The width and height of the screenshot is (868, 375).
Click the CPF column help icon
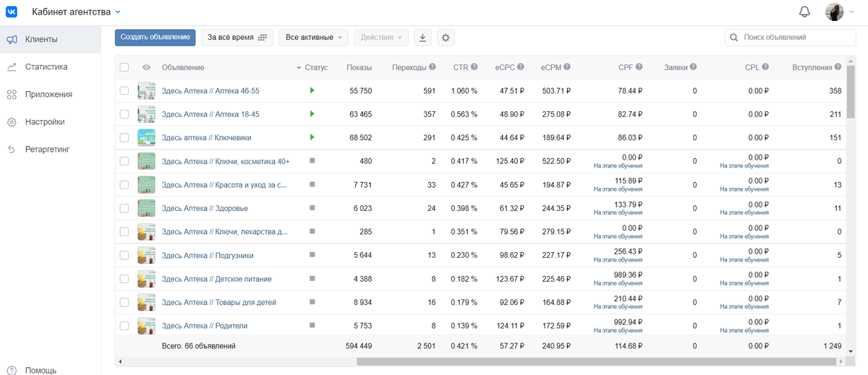(x=639, y=67)
